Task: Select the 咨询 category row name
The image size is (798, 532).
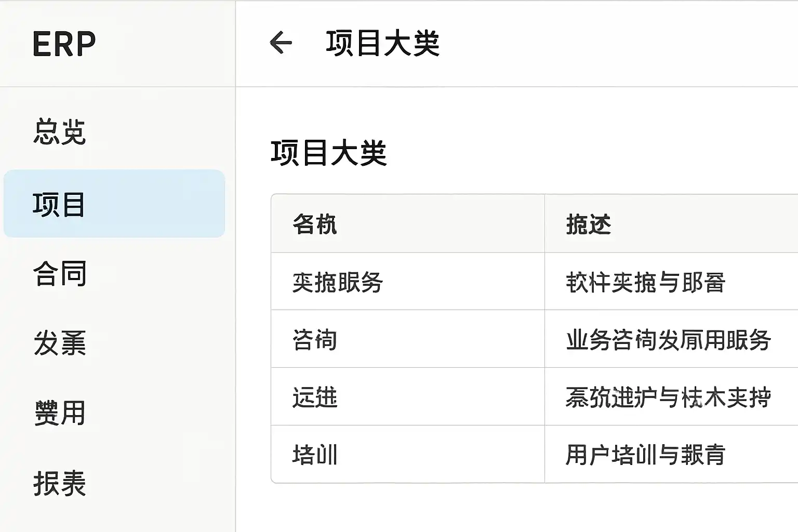Action: (315, 340)
